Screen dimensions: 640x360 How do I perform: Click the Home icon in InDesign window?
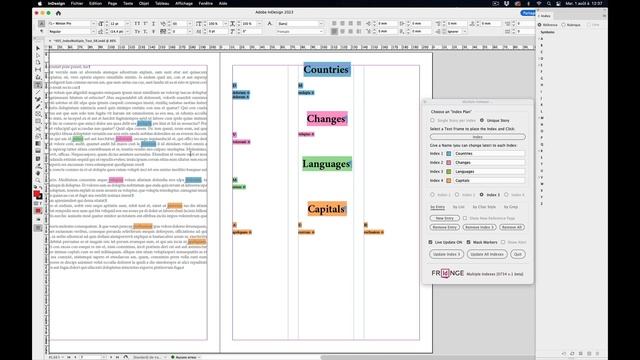58,13
